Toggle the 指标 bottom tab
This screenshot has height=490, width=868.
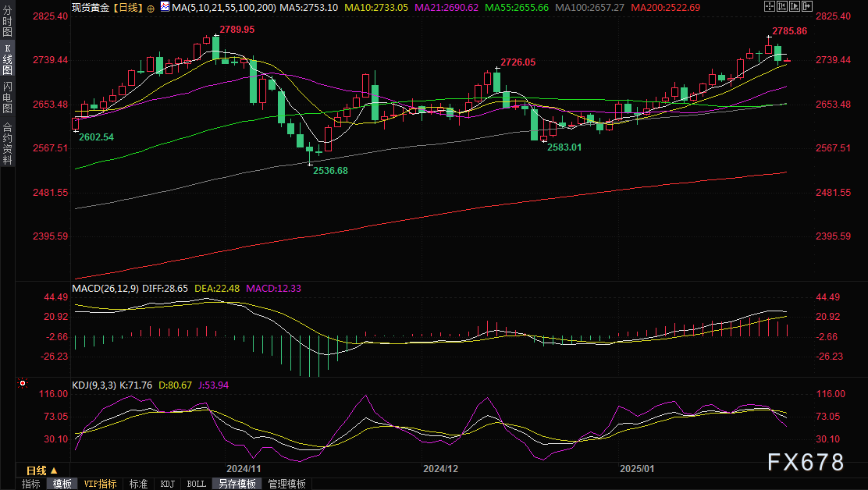point(31,484)
